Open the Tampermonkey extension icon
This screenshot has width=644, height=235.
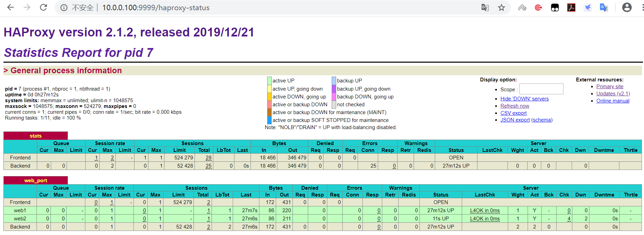click(555, 7)
